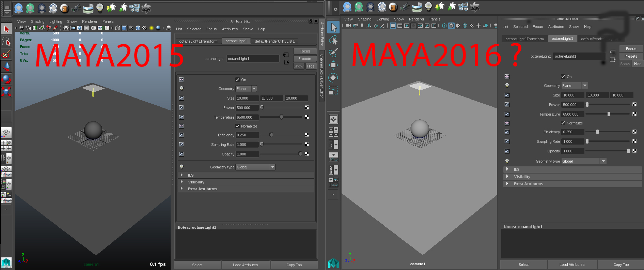Pick the Lasso tool in Maya 2016 toolbox
The width and height of the screenshot is (644, 270).
[x=333, y=40]
